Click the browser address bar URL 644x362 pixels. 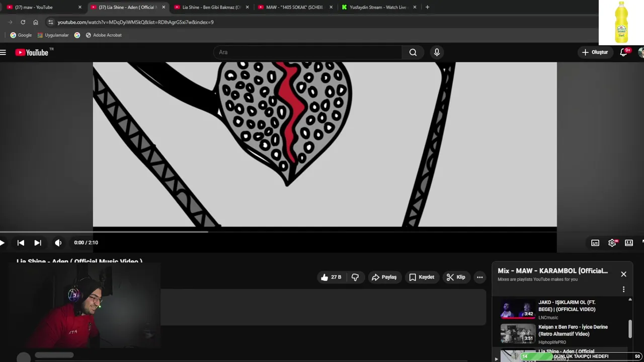tap(136, 22)
